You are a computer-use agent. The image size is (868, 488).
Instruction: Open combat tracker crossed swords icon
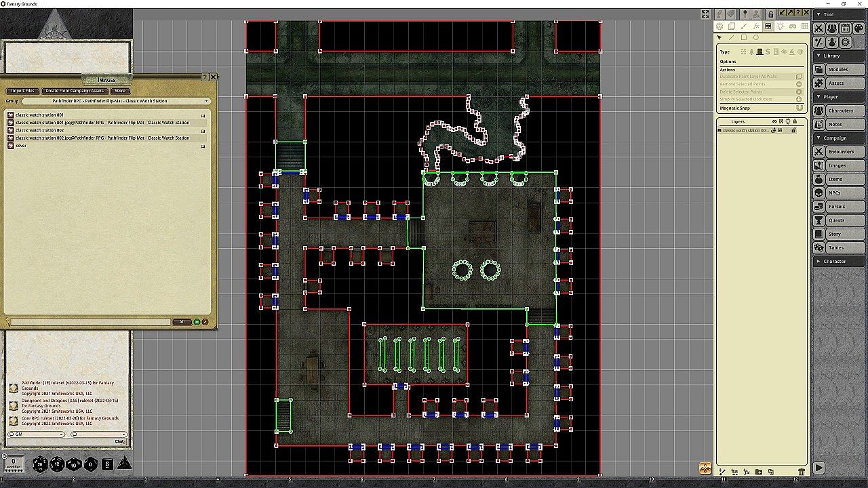click(x=819, y=28)
